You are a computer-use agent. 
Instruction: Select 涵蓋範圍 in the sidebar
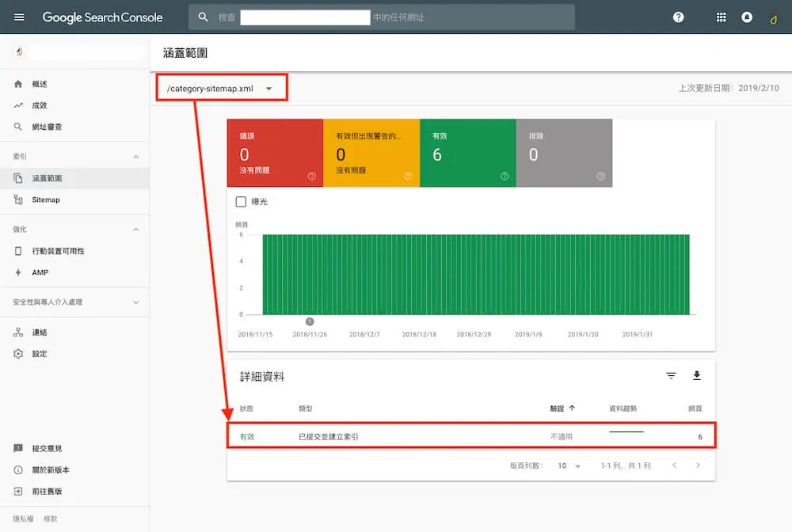click(x=74, y=178)
